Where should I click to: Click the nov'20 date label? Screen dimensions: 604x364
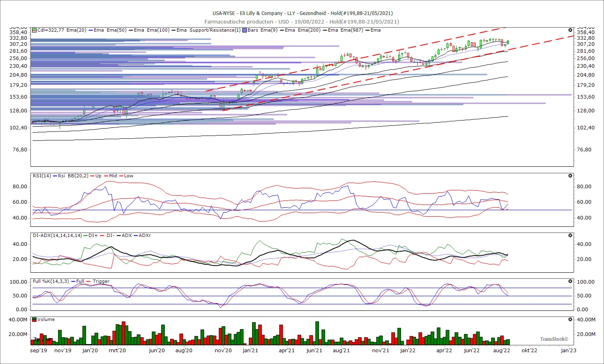coord(223,350)
